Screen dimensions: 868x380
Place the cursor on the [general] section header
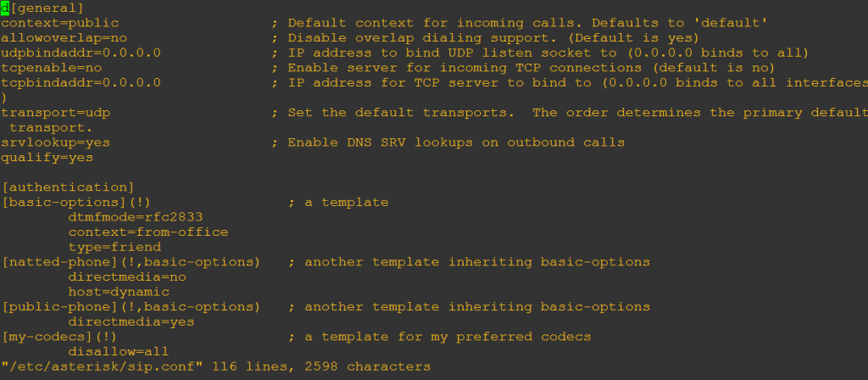(47, 8)
